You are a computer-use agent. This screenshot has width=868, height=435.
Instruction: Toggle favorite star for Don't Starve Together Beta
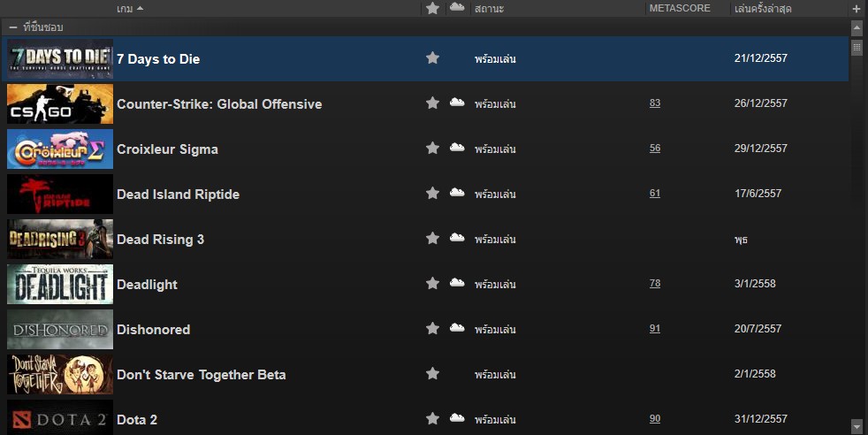coord(432,374)
